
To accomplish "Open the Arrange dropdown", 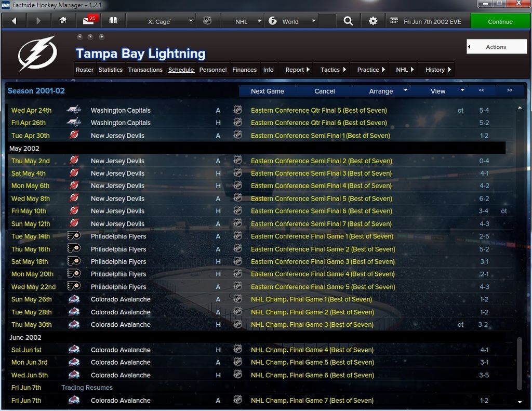I will [x=387, y=91].
